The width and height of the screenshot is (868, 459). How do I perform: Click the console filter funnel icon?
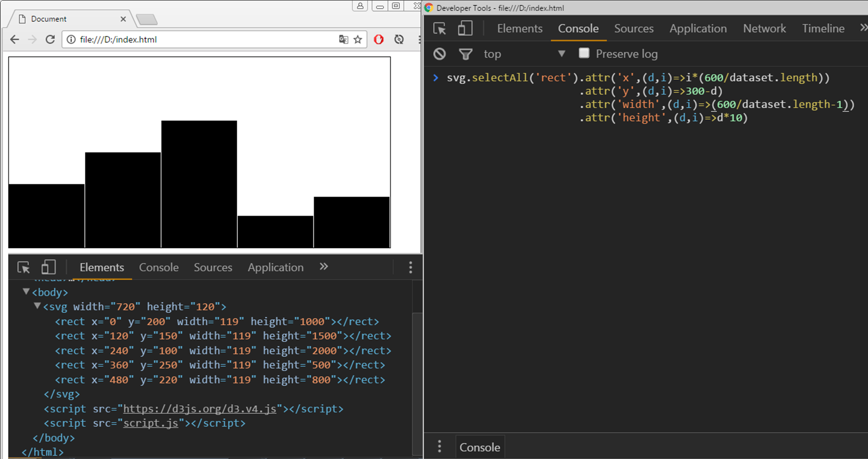point(465,54)
